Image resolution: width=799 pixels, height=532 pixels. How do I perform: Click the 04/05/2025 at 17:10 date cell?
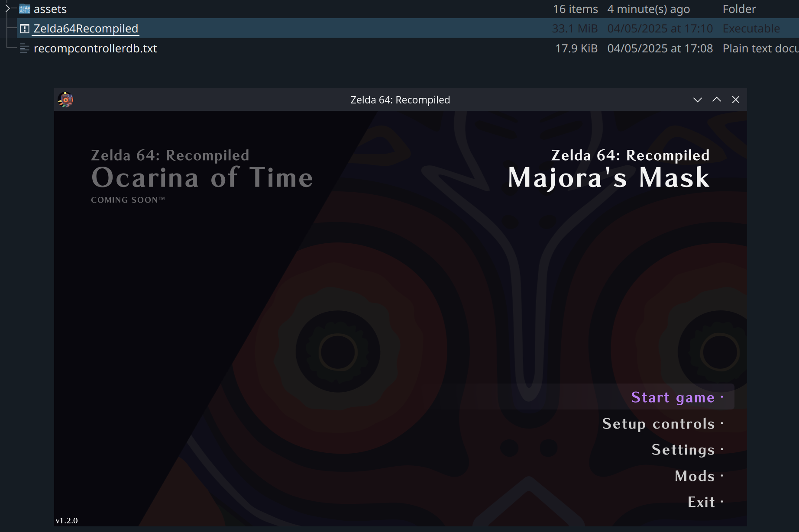click(660, 29)
